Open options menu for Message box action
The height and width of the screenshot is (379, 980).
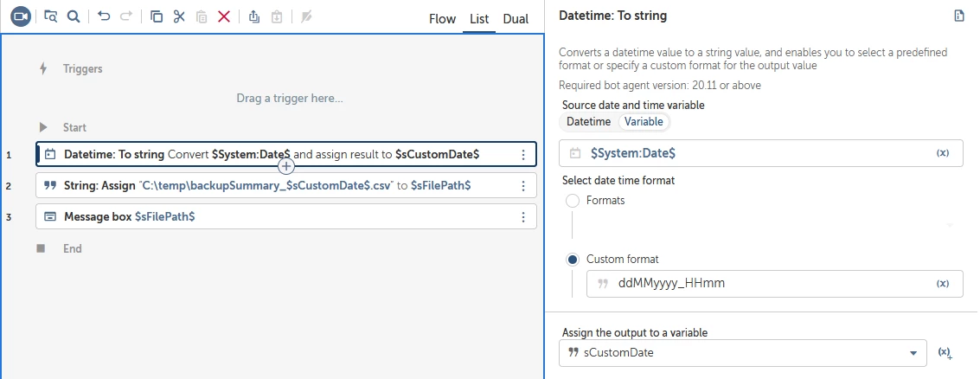tap(522, 216)
